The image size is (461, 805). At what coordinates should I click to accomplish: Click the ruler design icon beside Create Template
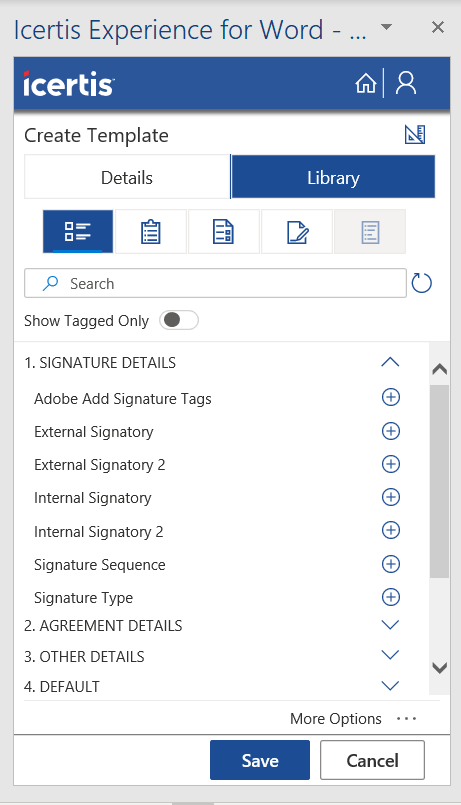coord(415,135)
